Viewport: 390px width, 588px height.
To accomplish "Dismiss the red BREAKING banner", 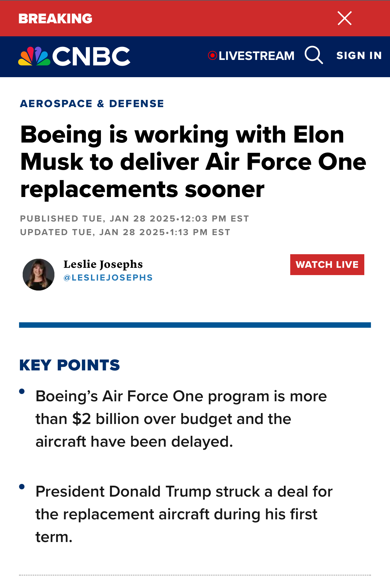I will pos(345,18).
